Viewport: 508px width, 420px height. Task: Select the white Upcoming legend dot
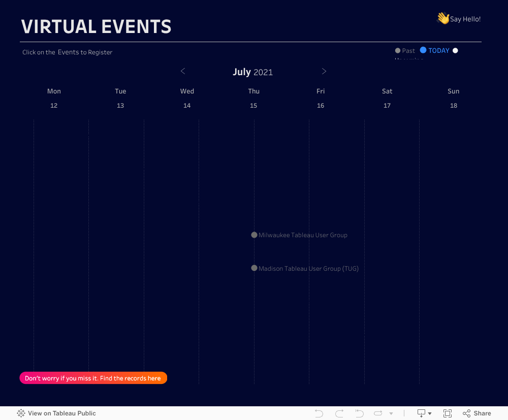pos(455,50)
